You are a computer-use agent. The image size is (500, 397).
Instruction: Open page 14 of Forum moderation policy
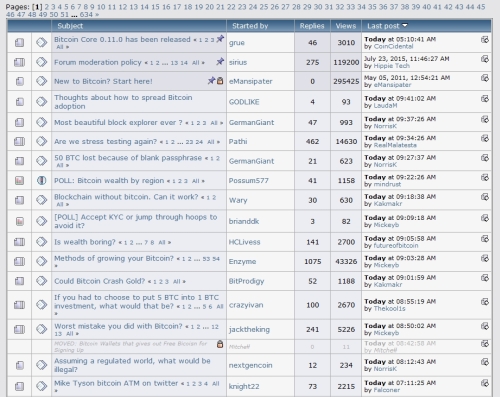point(184,63)
